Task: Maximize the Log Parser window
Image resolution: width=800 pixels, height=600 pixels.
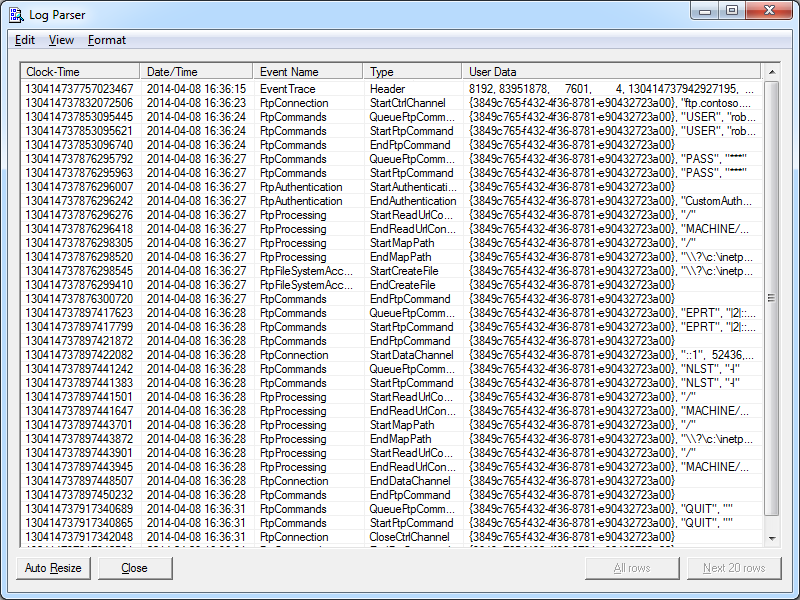Action: tap(732, 11)
